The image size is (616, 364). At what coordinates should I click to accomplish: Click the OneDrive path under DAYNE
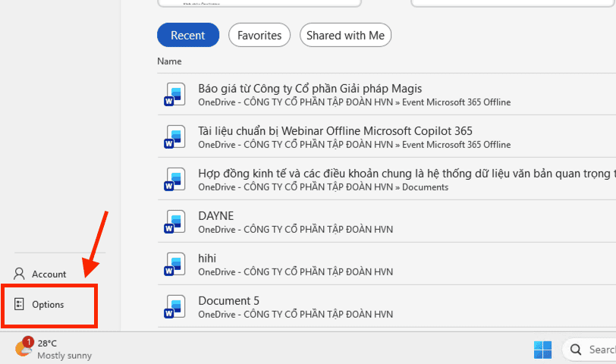pyautogui.click(x=295, y=229)
